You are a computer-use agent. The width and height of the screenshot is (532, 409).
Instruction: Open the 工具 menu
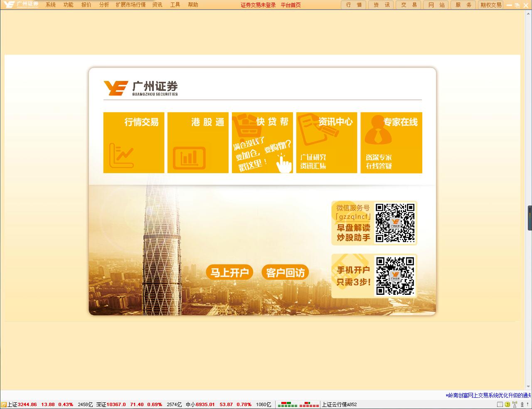pyautogui.click(x=175, y=5)
